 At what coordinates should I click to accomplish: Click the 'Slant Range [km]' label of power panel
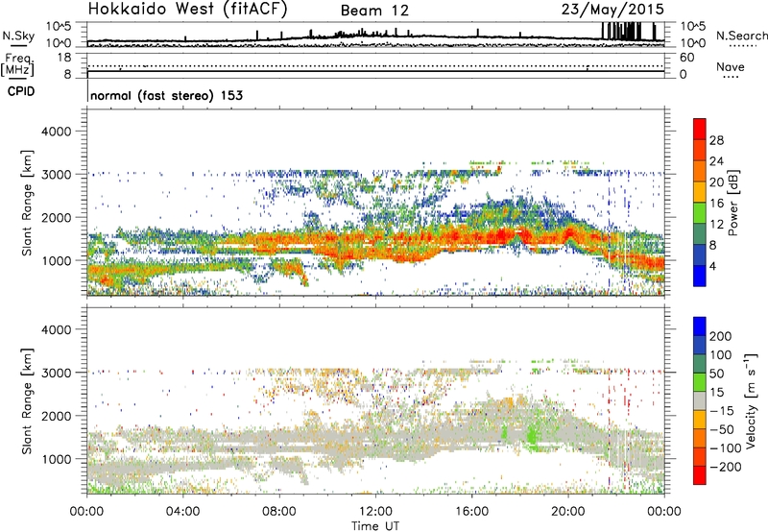(x=27, y=203)
